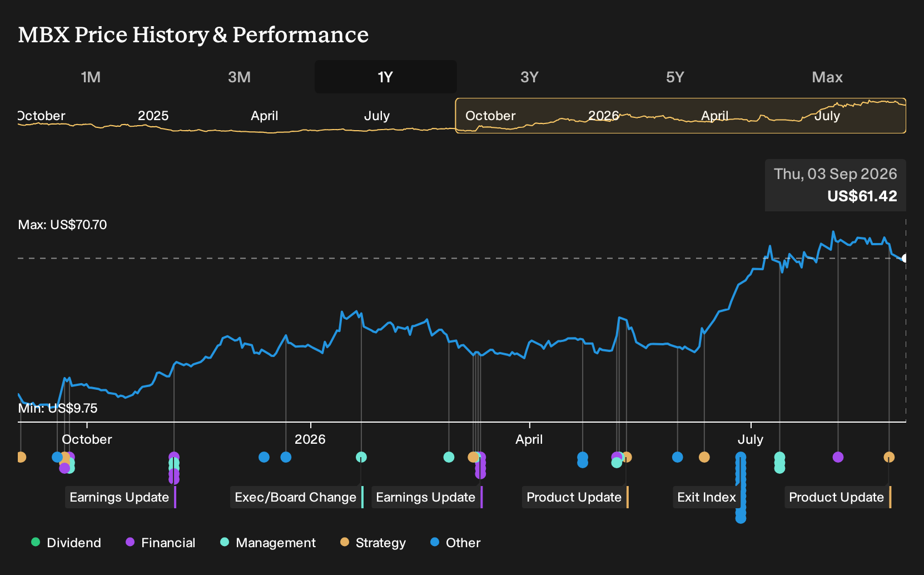The image size is (924, 575).
Task: Open the Exit Index event label
Action: point(707,497)
